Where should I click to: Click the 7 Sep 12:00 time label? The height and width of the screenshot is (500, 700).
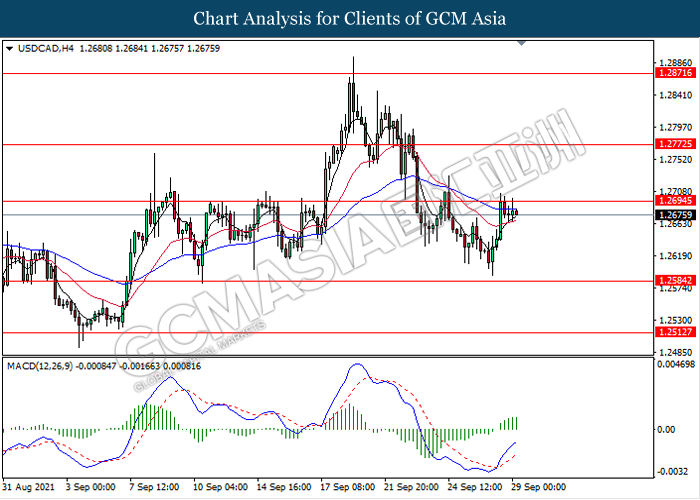[154, 487]
